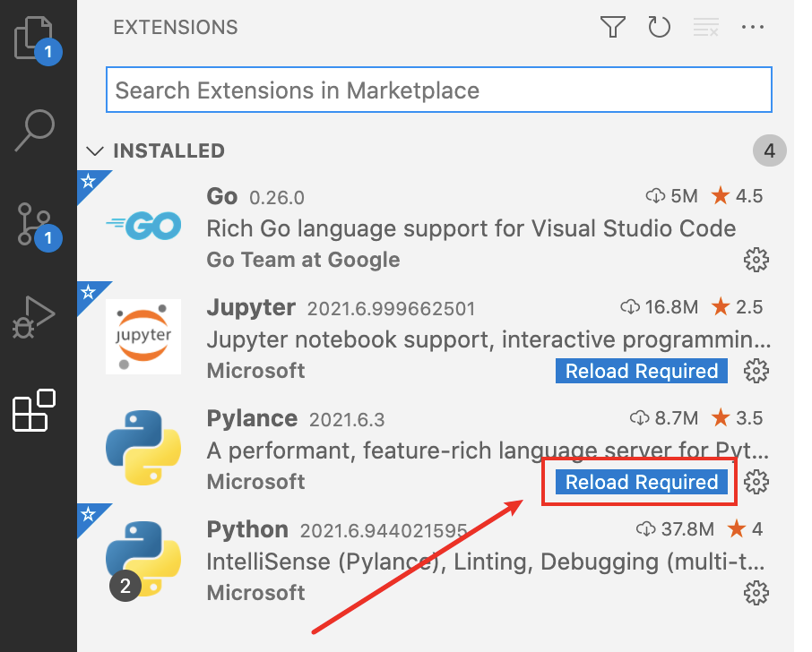Image resolution: width=812 pixels, height=652 pixels.
Task: Refresh the extensions list
Action: [660, 27]
